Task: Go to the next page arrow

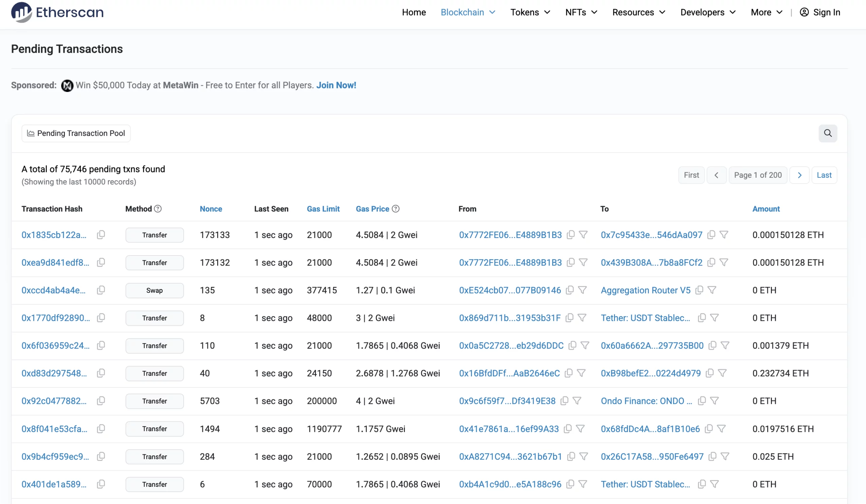Action: [799, 175]
